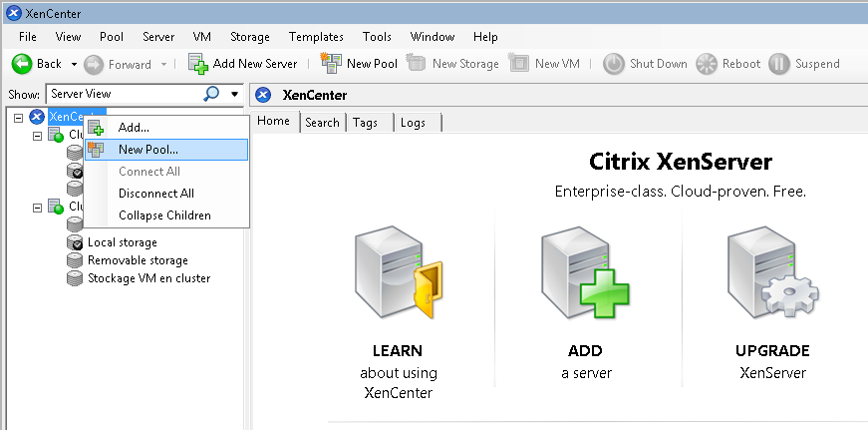Screen dimensions: 868x430
Task: Switch to the Logs tab
Action: [413, 122]
